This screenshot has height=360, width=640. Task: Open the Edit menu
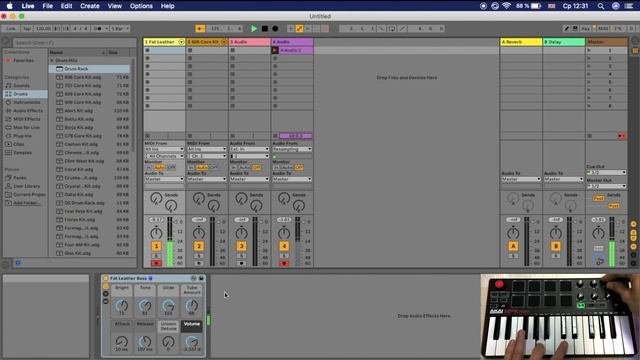click(x=67, y=6)
